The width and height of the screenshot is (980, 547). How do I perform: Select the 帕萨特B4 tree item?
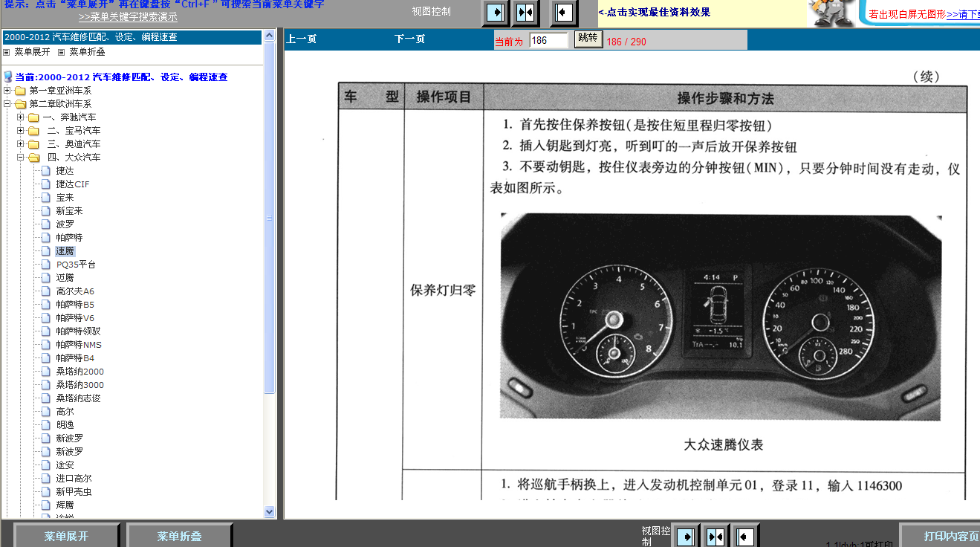click(x=75, y=358)
